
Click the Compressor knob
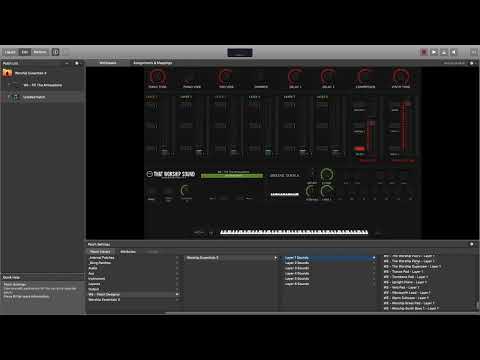click(365, 77)
